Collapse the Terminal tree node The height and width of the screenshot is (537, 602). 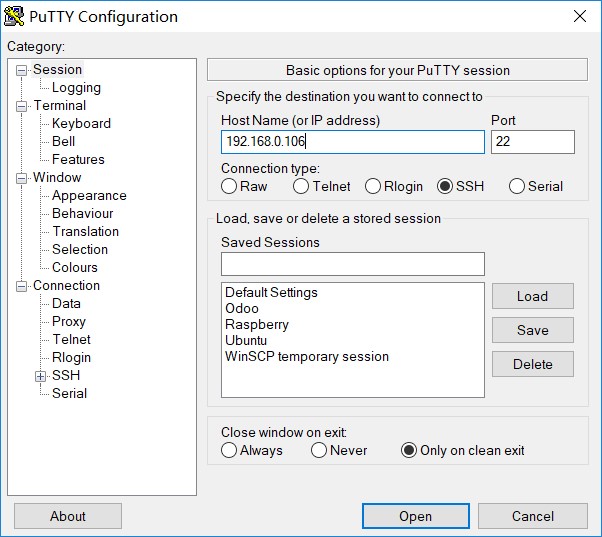pos(22,106)
